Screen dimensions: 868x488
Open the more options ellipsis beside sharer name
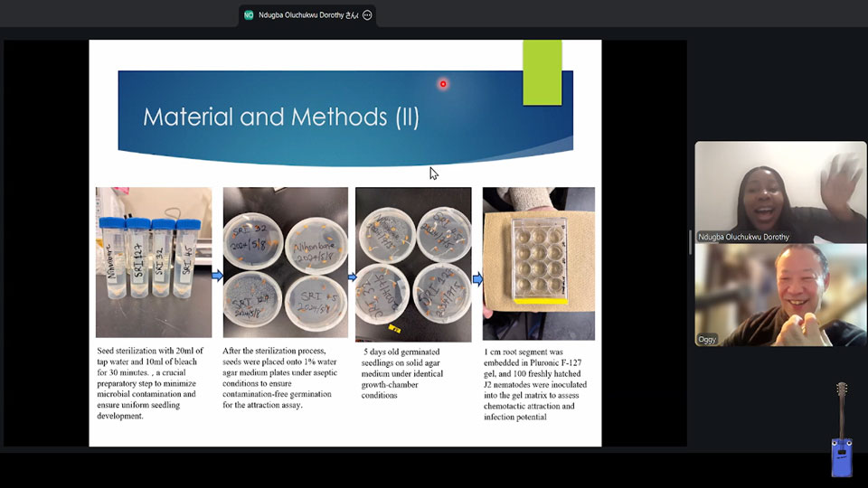(x=367, y=15)
